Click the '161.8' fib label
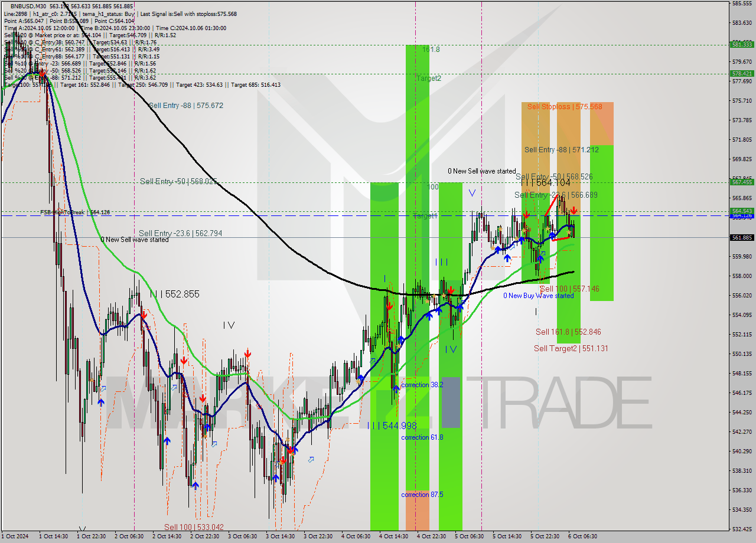The width and height of the screenshot is (756, 543). point(431,50)
